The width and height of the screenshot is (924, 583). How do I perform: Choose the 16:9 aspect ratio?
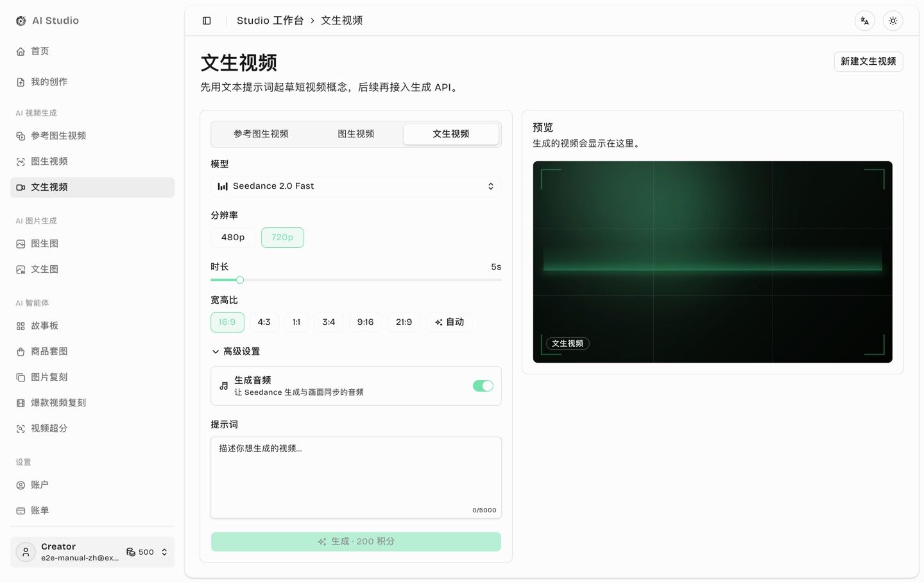pos(227,322)
